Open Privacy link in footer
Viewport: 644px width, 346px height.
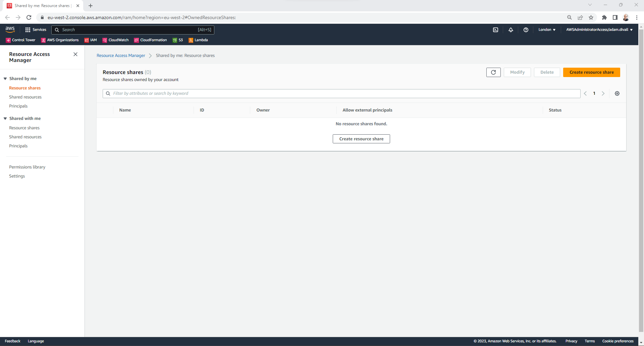tap(571, 341)
